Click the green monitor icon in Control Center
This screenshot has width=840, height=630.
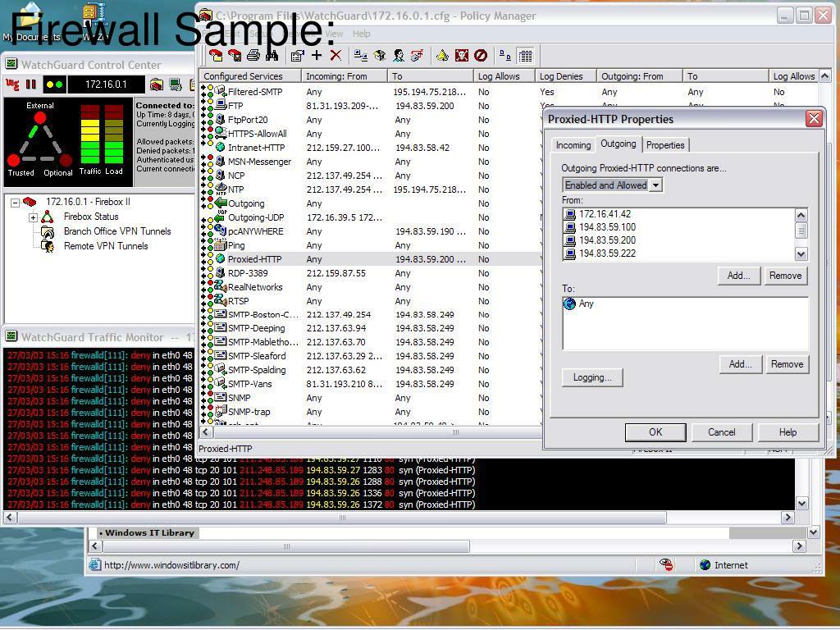[176, 84]
